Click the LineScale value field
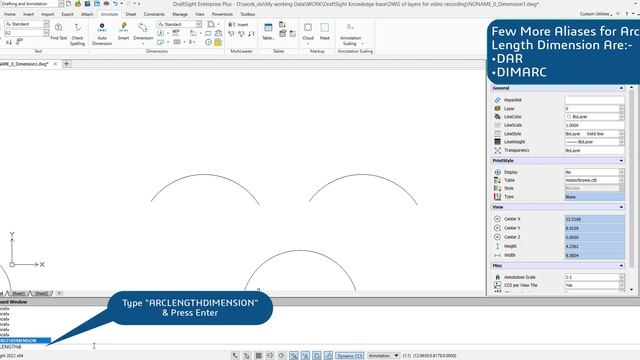Screen dimensions: 640x360 (x=594, y=125)
